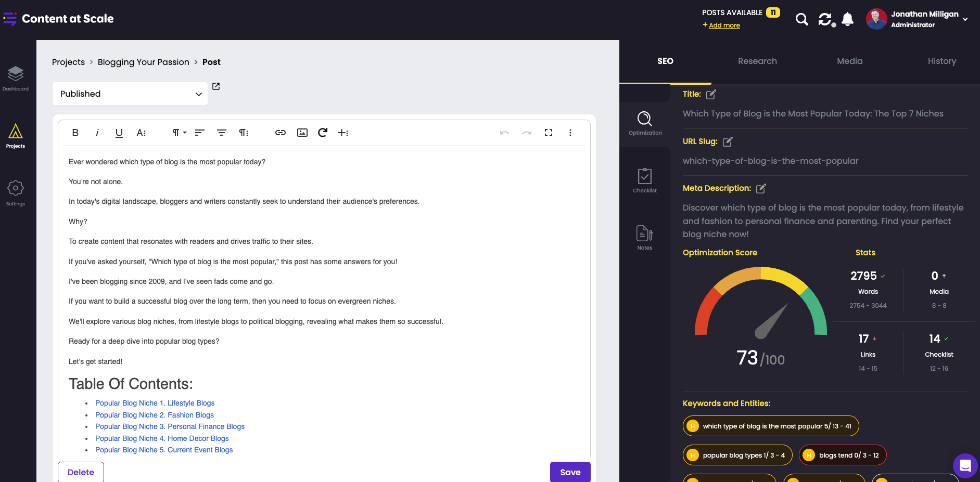The height and width of the screenshot is (482, 980).
Task: Switch to the Research tab
Action: [x=757, y=61]
